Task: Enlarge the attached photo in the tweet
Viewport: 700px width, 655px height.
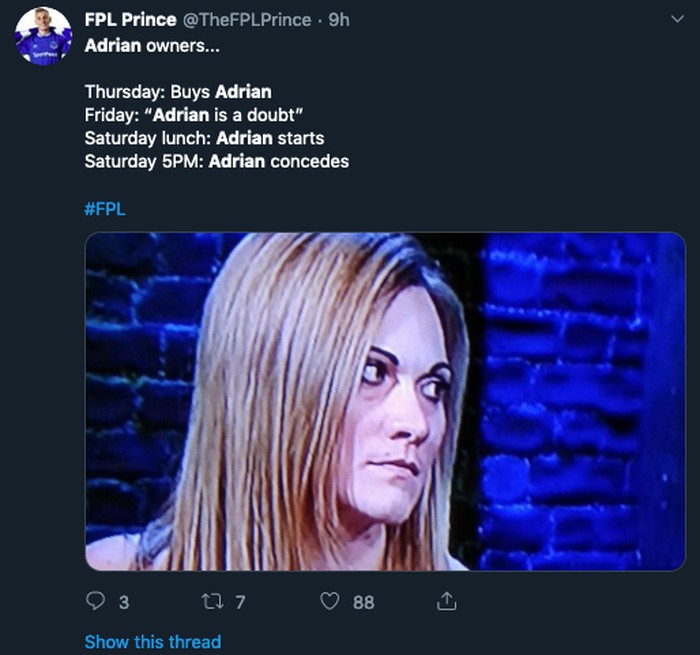Action: click(x=385, y=401)
